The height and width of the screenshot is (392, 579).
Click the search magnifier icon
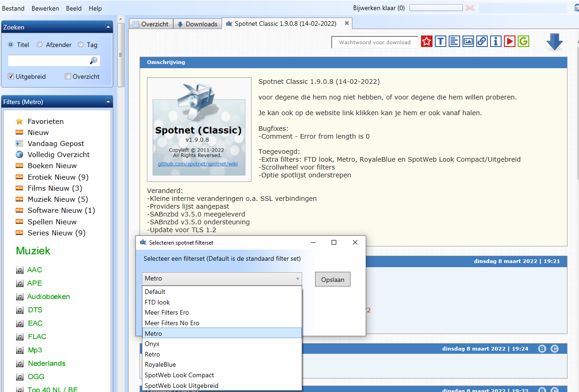(x=94, y=61)
